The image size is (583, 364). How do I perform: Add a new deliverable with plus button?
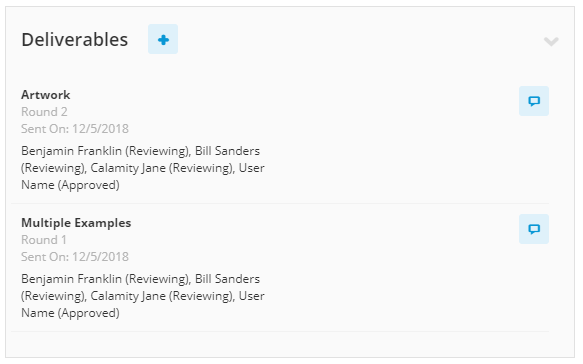(x=163, y=39)
